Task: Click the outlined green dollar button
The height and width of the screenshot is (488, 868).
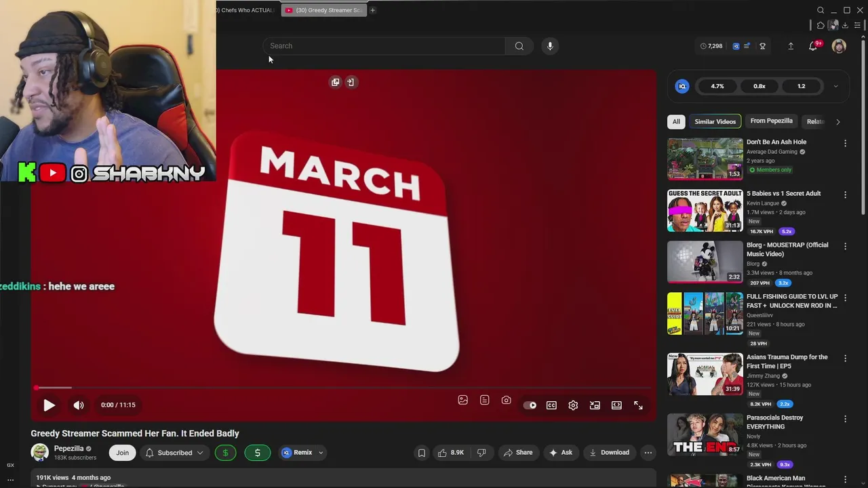Action: coord(225,453)
